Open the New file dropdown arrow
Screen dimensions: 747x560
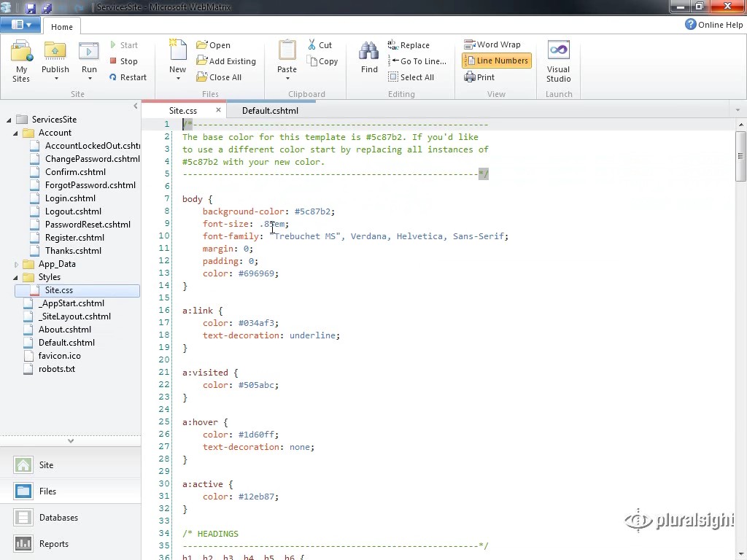click(x=178, y=79)
